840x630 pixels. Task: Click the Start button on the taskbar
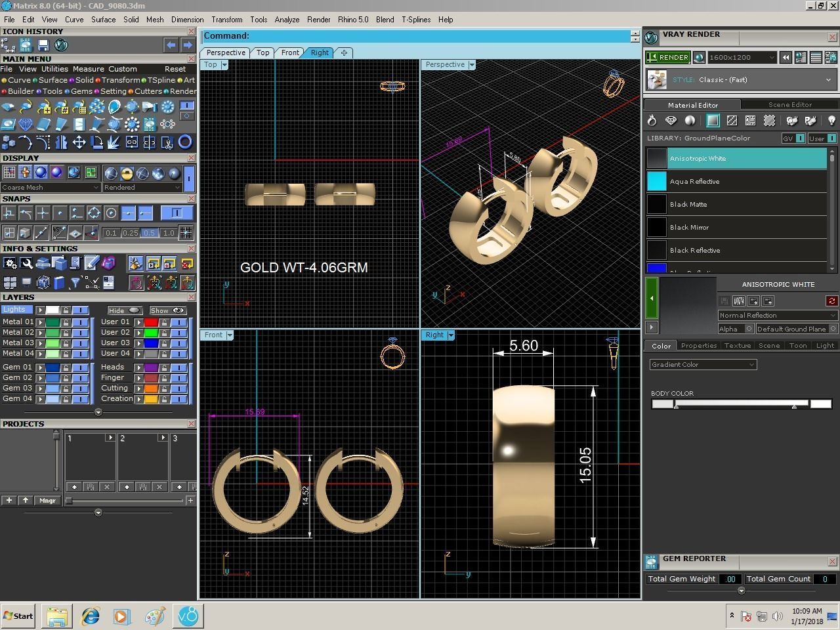[18, 616]
